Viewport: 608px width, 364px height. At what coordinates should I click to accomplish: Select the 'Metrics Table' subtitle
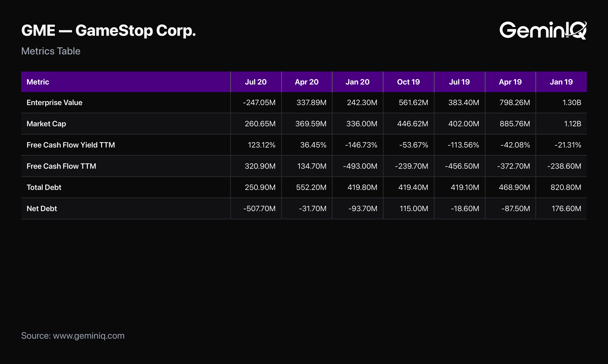[x=51, y=51]
